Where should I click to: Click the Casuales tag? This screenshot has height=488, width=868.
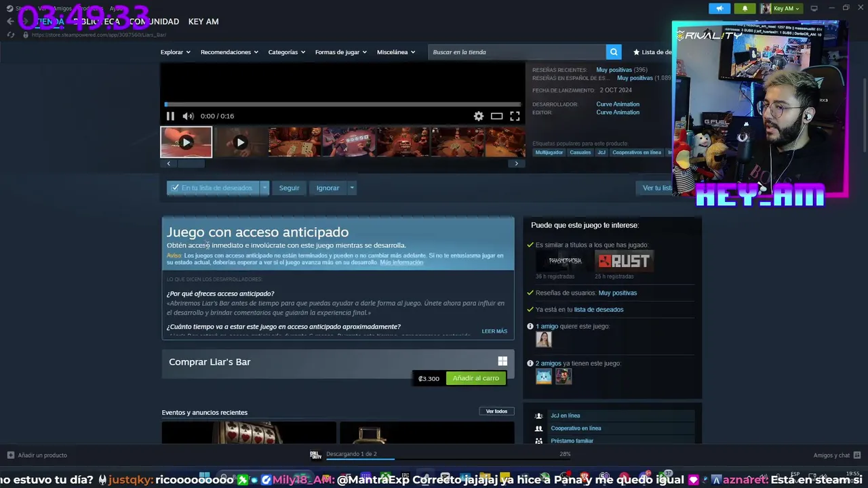580,152
